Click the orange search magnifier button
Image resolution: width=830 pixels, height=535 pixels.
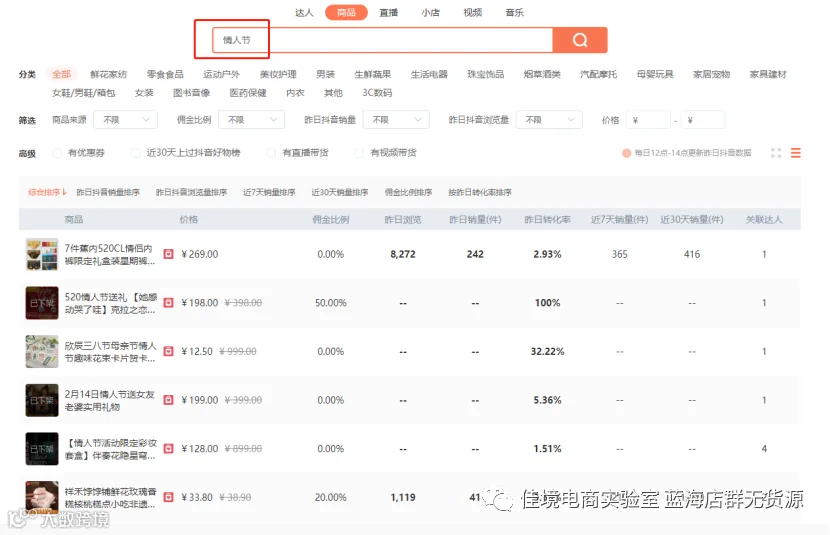point(580,40)
